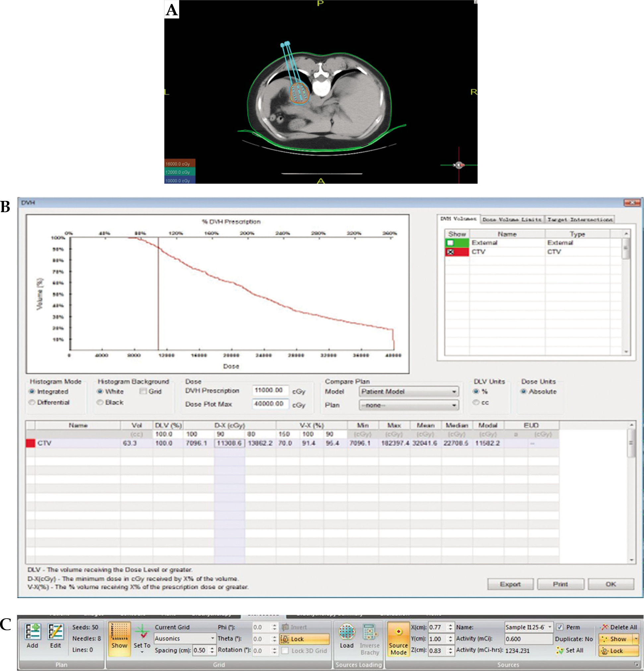The image size is (644, 671).
Task: Select Black histogram background
Action: (x=100, y=402)
